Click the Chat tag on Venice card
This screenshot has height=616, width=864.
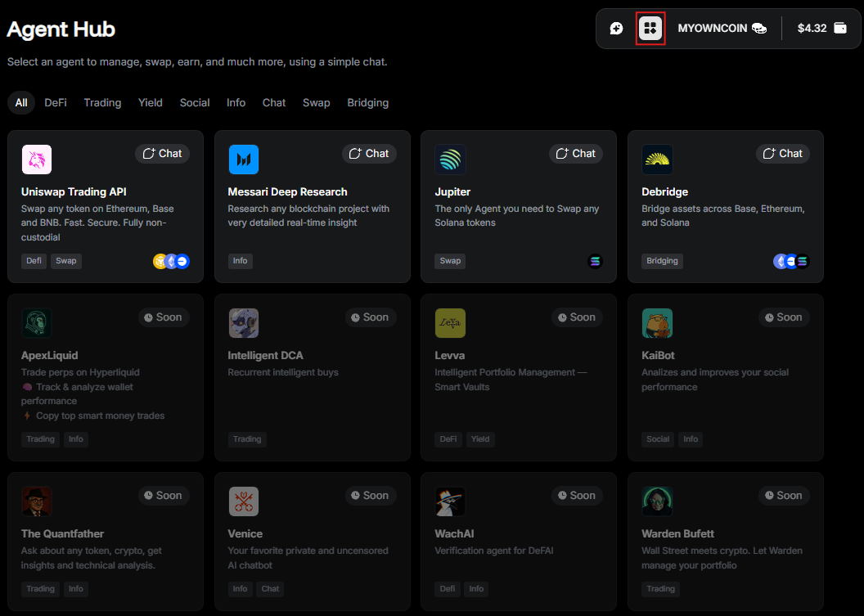pyautogui.click(x=270, y=589)
